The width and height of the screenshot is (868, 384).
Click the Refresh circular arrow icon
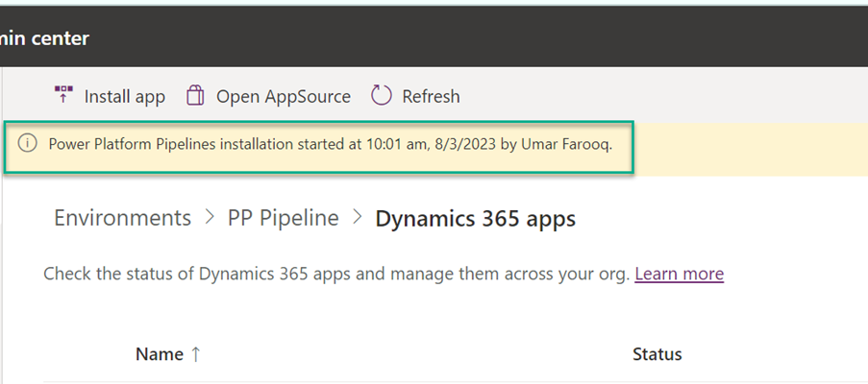tap(382, 96)
